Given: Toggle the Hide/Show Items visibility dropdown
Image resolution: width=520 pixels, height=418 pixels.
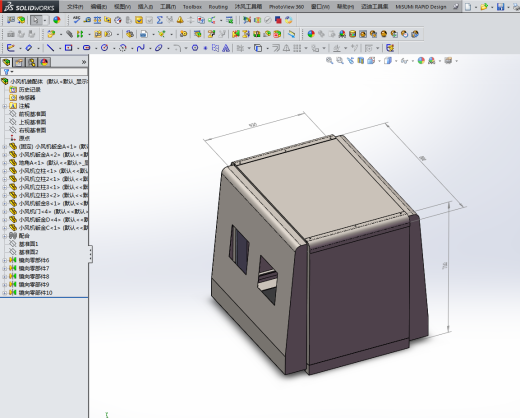Looking at the screenshot, I should [x=405, y=61].
